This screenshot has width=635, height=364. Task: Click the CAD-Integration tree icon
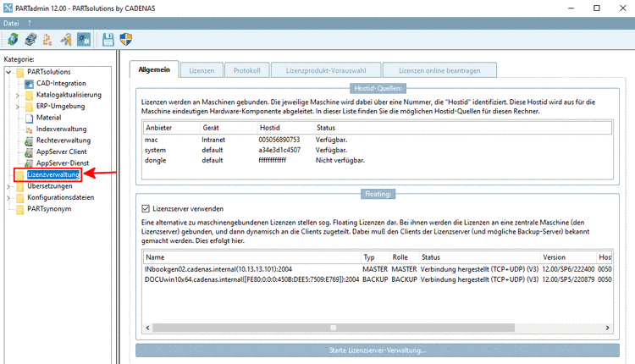click(29, 84)
